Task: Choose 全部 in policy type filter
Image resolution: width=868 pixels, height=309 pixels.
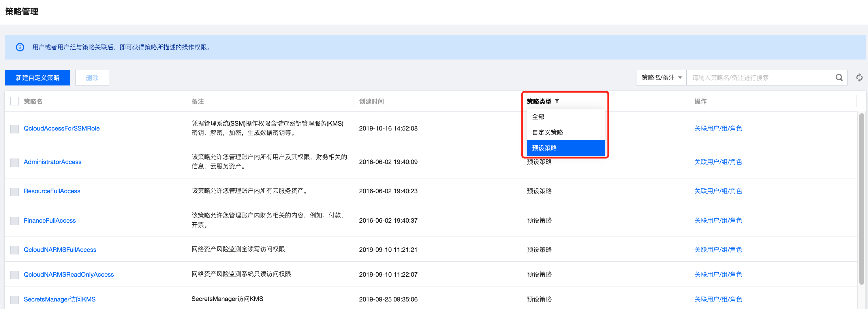Action: 538,117
